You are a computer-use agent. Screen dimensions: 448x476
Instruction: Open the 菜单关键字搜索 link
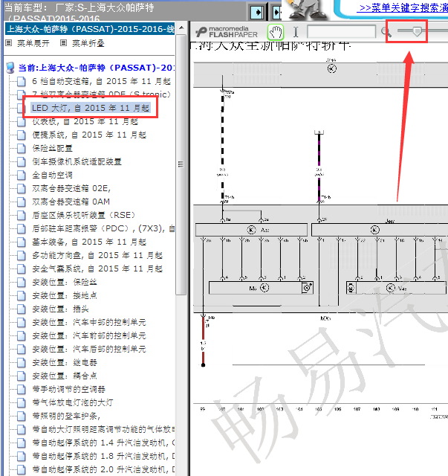pos(402,8)
